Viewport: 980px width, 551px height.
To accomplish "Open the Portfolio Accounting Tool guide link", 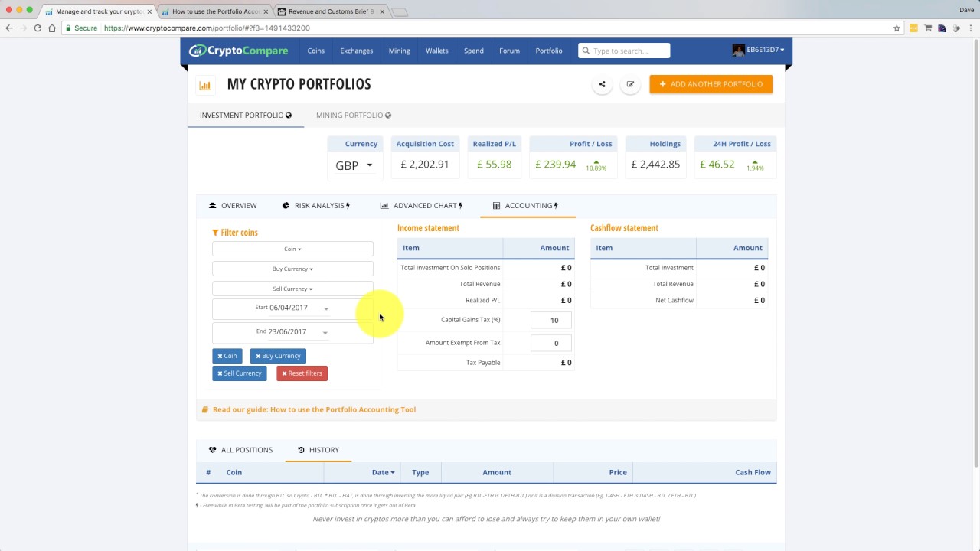I will tap(314, 409).
